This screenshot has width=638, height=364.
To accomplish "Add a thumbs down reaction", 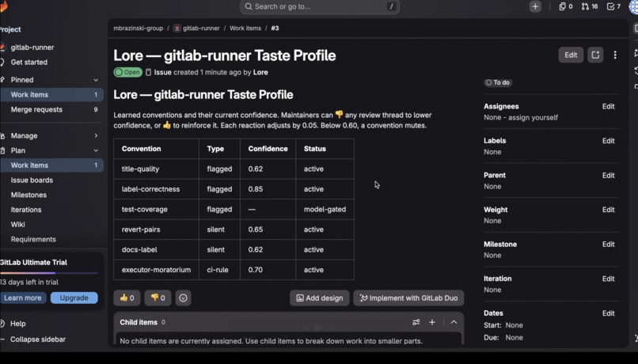I will pyautogui.click(x=158, y=298).
